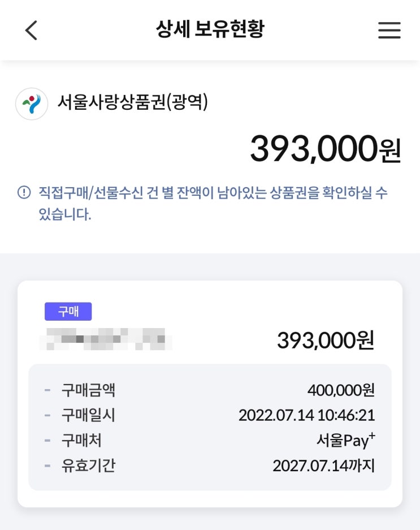
Task: Tap the 서울Pay+ purchase source value
Action: 345,440
